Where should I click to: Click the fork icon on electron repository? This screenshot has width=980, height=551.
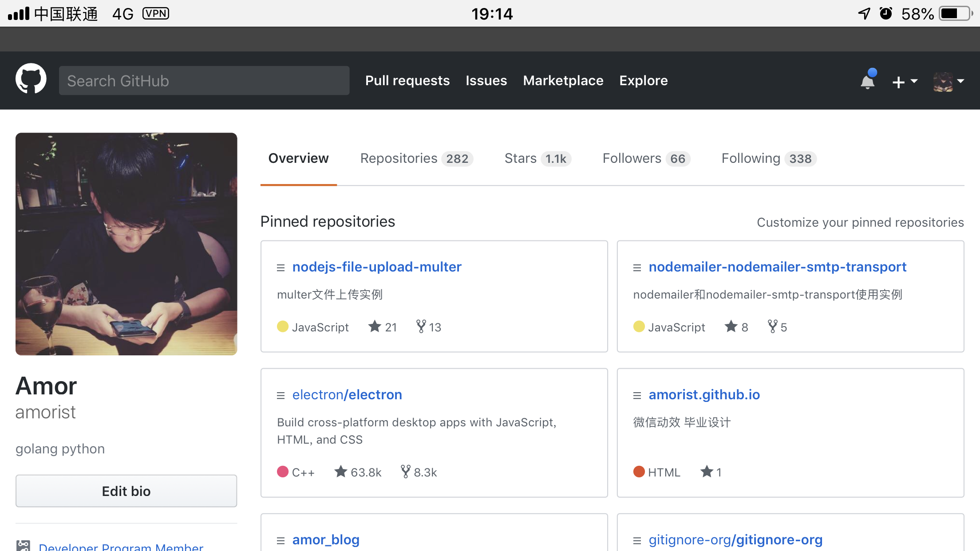[405, 472]
